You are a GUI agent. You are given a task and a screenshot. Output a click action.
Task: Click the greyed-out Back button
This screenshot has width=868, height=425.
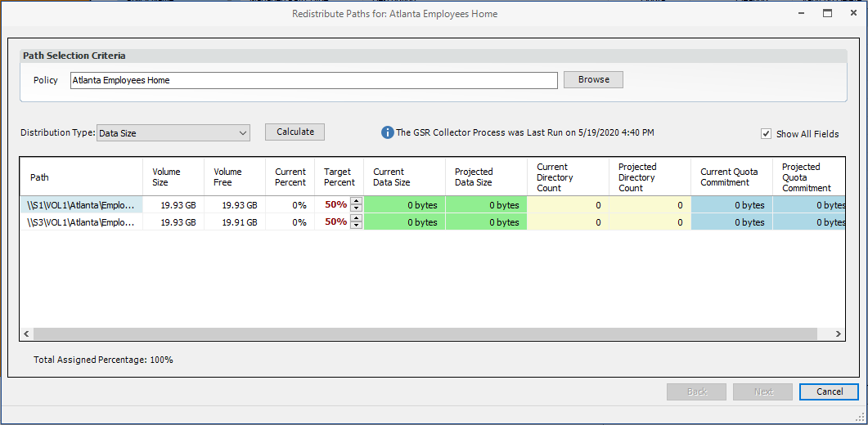(696, 391)
